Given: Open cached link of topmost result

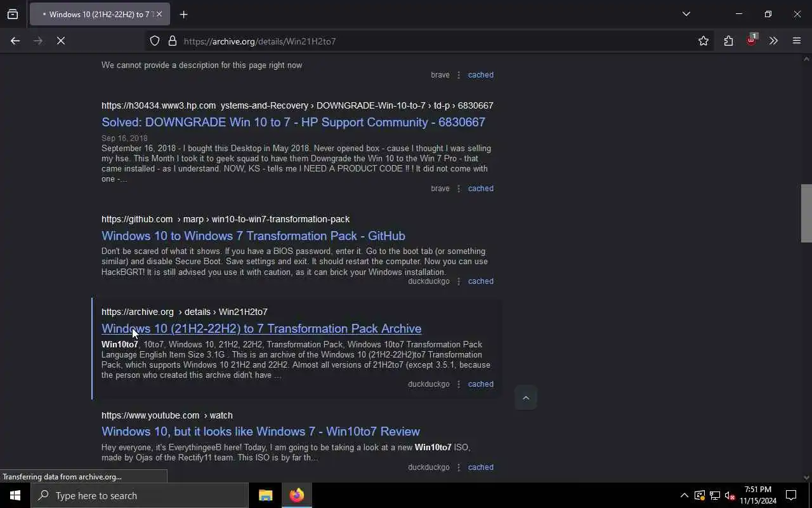Looking at the screenshot, I should 480,75.
